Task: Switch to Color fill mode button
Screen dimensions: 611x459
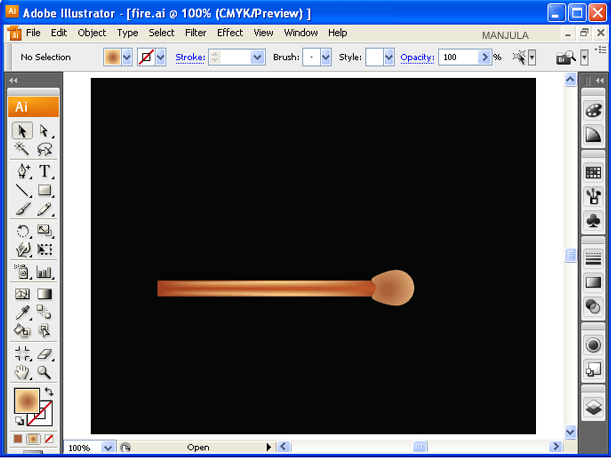Action: point(18,439)
